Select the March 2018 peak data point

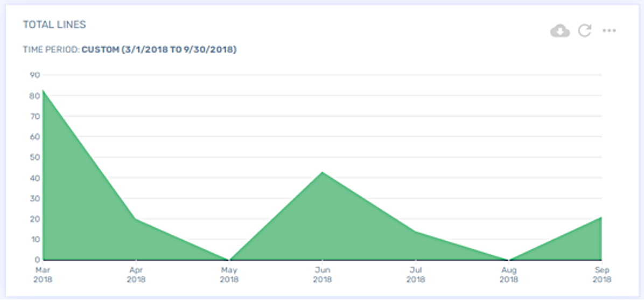44,90
